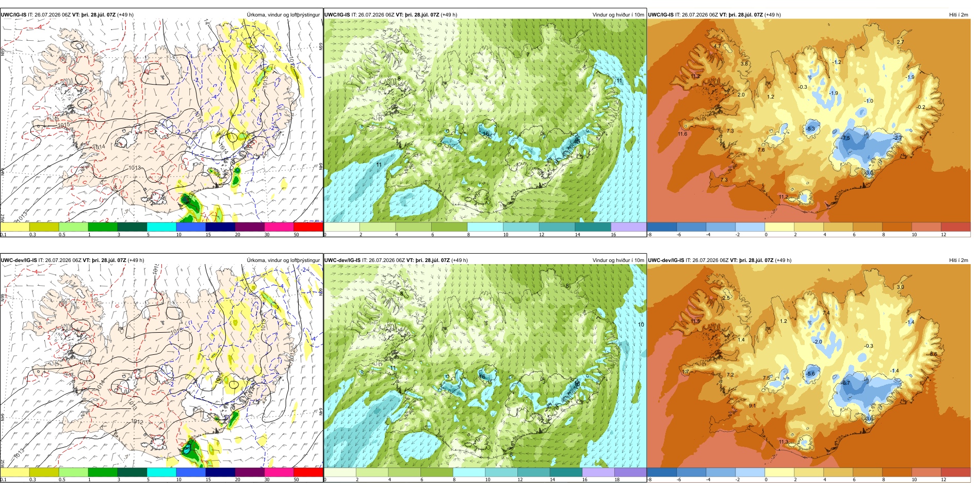Select the teal 14–16 swatch in UWC/IG-IS wind legend
This screenshot has width=980, height=490.
(x=593, y=226)
